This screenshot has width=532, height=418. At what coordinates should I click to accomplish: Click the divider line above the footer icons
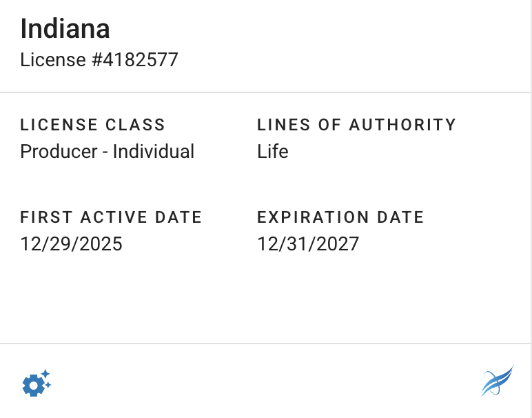point(266,344)
